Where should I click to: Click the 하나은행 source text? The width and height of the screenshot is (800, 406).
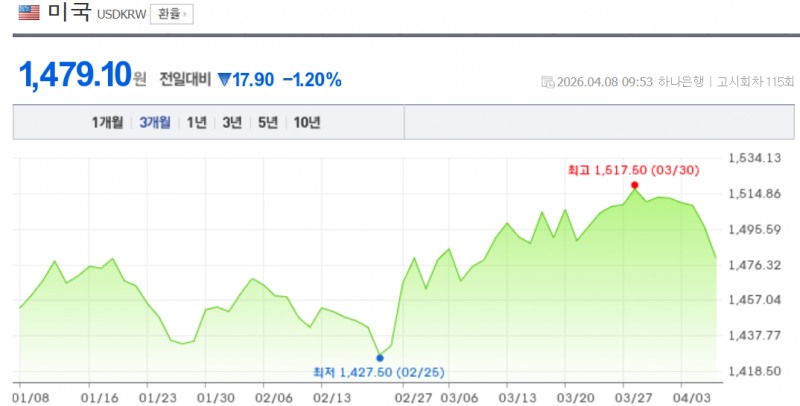(x=682, y=82)
